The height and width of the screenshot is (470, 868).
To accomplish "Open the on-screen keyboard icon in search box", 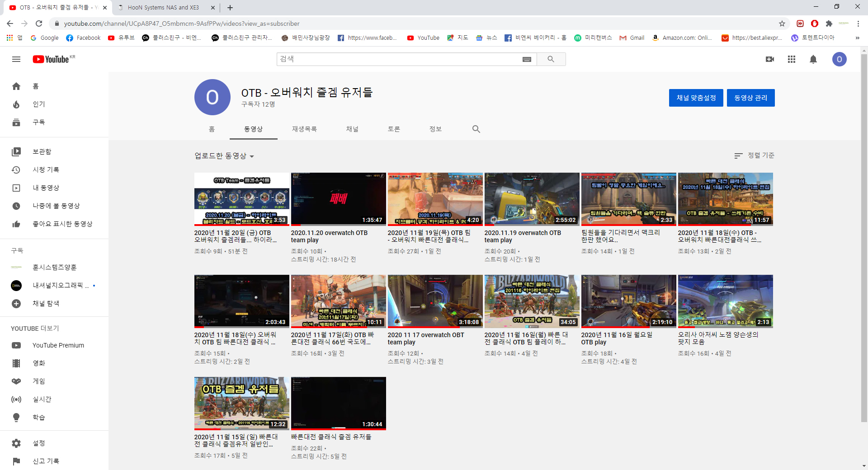I will pyautogui.click(x=527, y=59).
